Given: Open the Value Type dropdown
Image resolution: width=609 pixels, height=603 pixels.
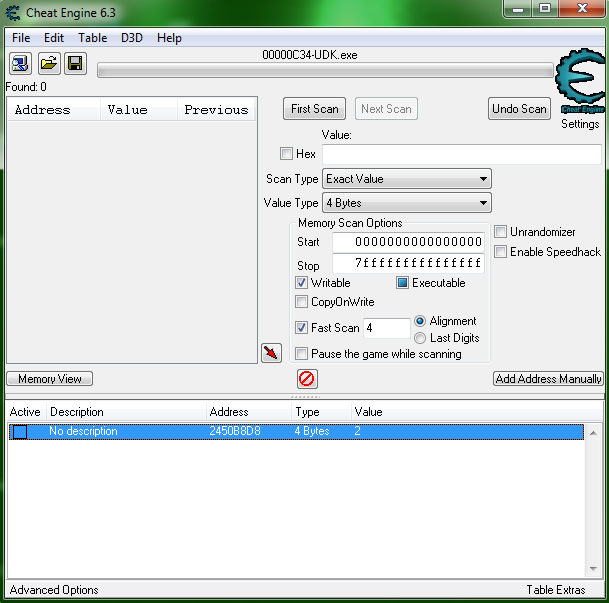Looking at the screenshot, I should [x=407, y=203].
